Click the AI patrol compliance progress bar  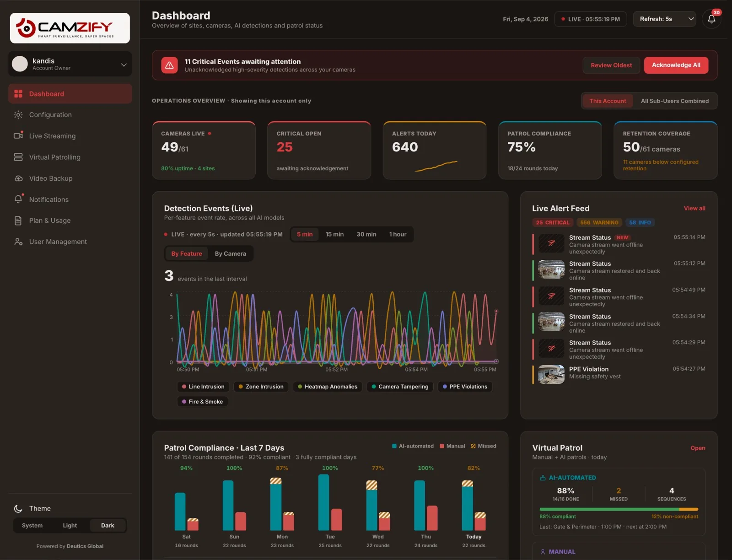point(619,509)
